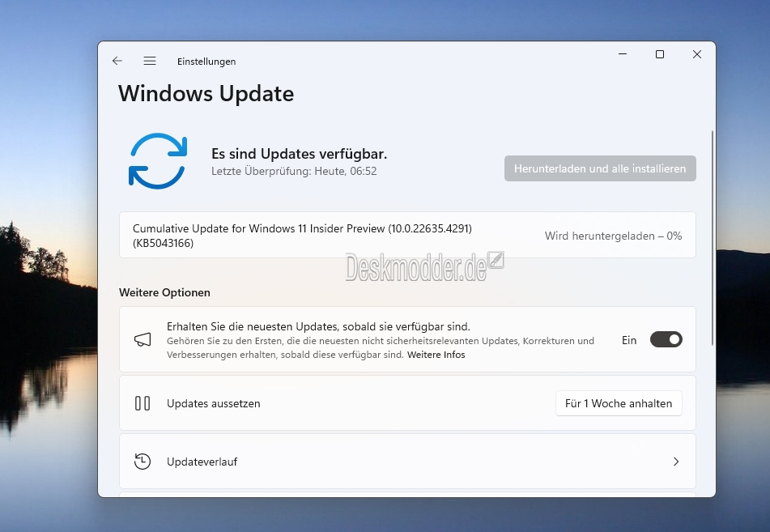
Task: Click the blue sync arrows update icon
Action: [158, 161]
